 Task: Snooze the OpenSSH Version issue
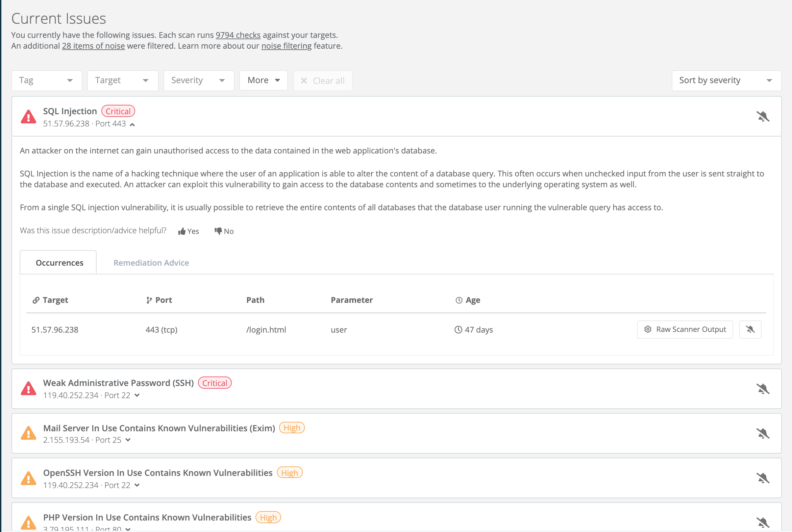click(x=763, y=478)
